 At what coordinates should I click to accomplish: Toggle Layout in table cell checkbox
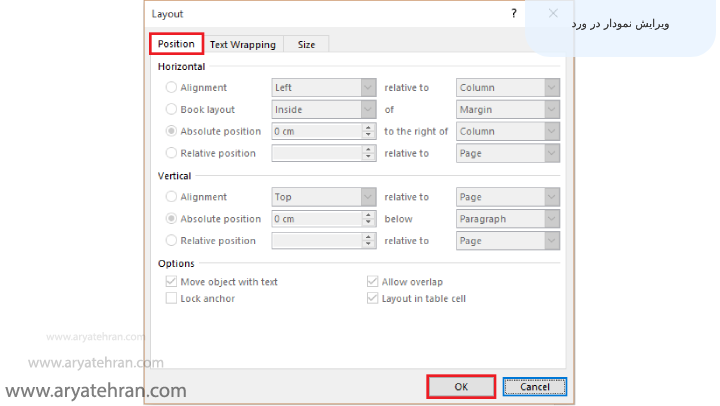tap(373, 299)
